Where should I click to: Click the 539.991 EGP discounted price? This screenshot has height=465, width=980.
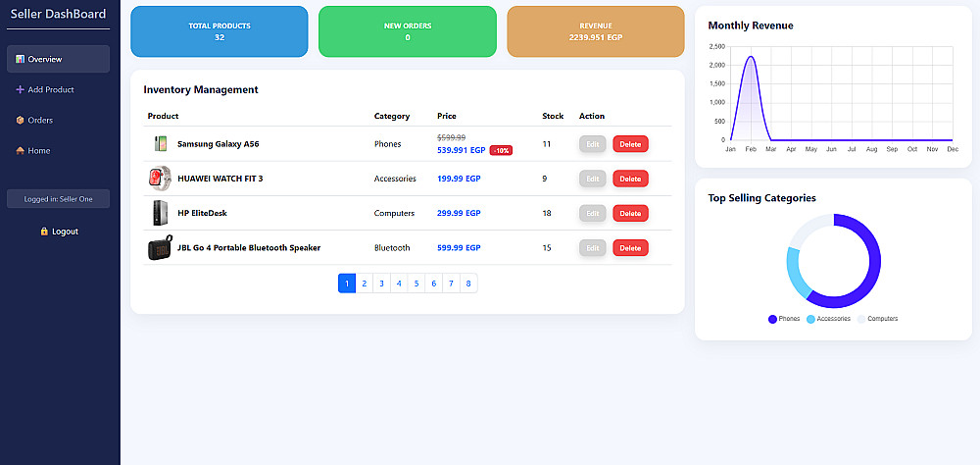(x=462, y=150)
